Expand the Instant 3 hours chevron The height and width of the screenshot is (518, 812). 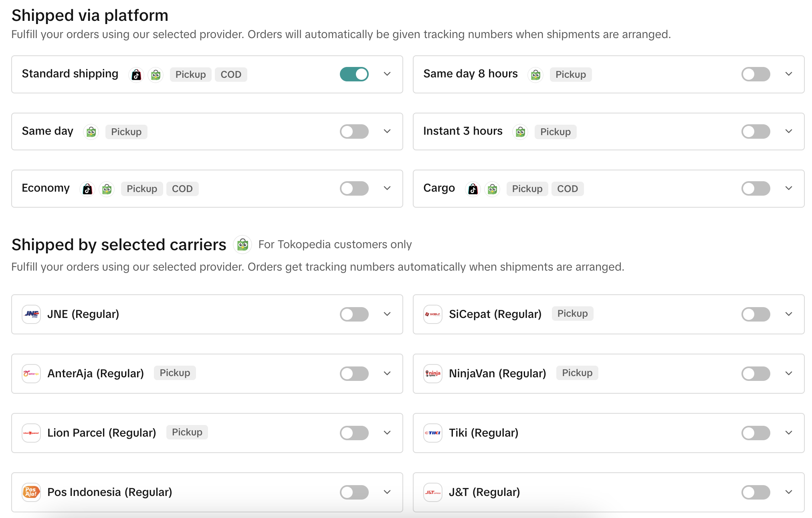click(x=789, y=132)
